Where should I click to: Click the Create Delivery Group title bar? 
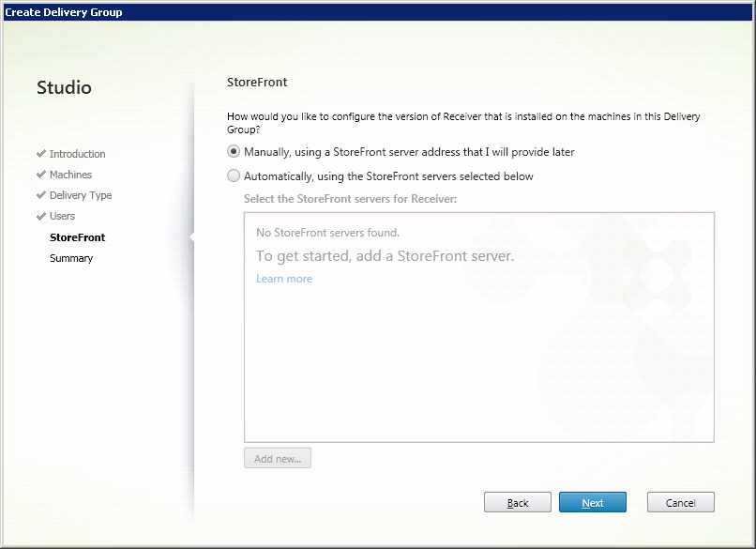coord(378,12)
